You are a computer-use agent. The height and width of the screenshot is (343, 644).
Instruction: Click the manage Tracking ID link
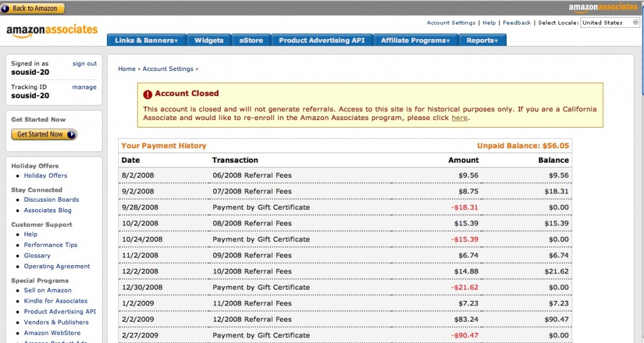coord(84,87)
